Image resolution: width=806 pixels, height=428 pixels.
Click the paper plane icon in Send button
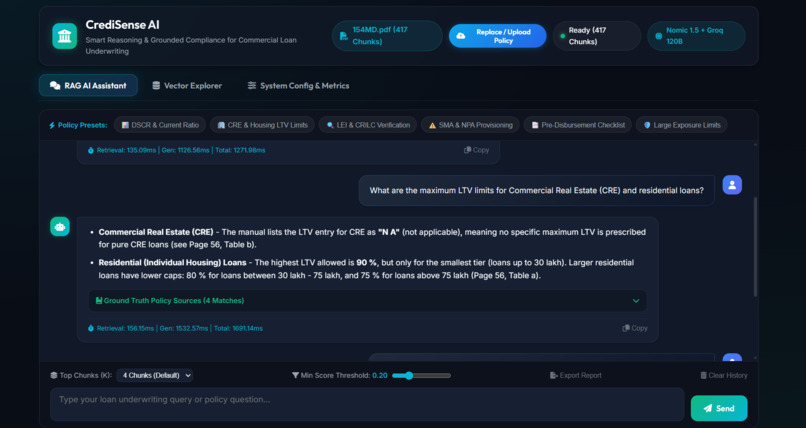tap(708, 408)
